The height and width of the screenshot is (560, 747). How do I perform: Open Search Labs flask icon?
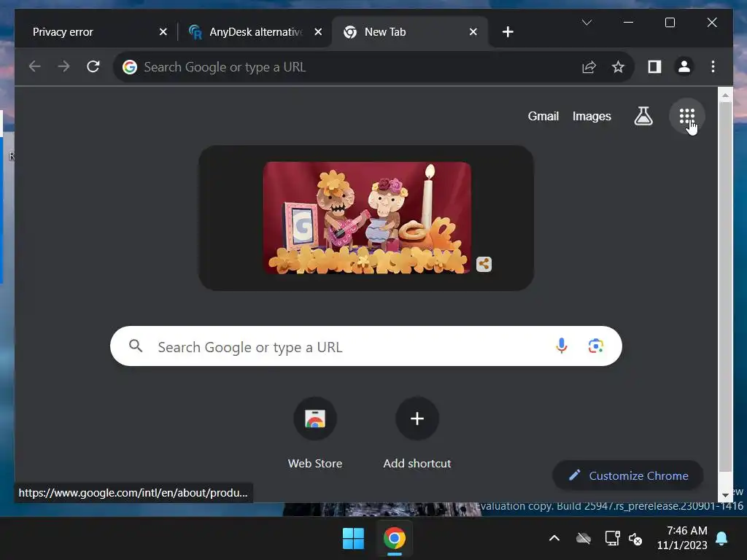(643, 116)
